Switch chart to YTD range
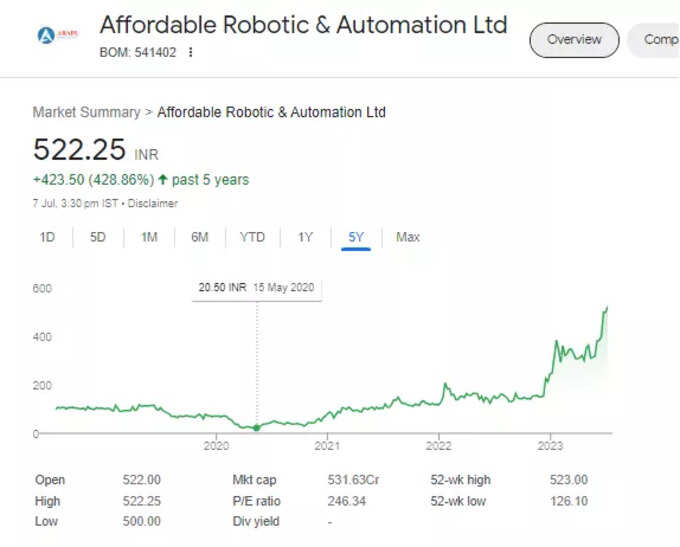The image size is (680, 547). 252,237
